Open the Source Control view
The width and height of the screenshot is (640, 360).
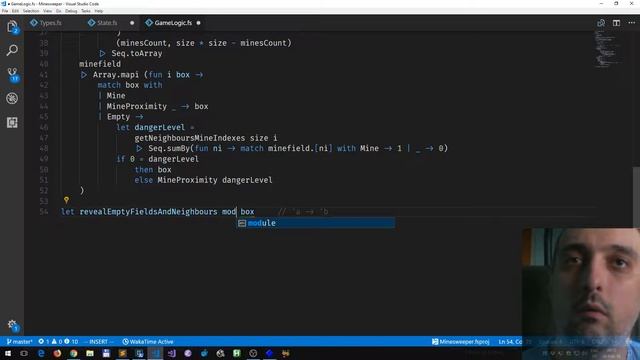[12, 74]
